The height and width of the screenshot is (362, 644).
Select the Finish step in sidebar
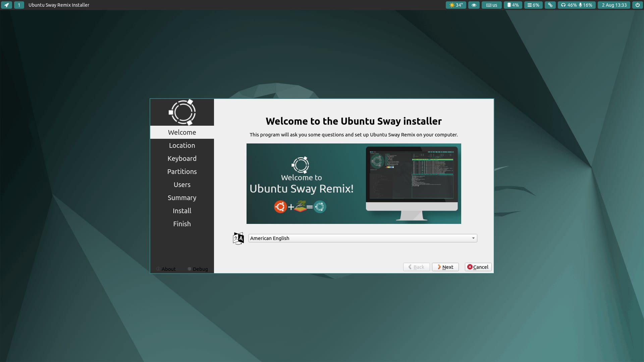click(x=182, y=224)
